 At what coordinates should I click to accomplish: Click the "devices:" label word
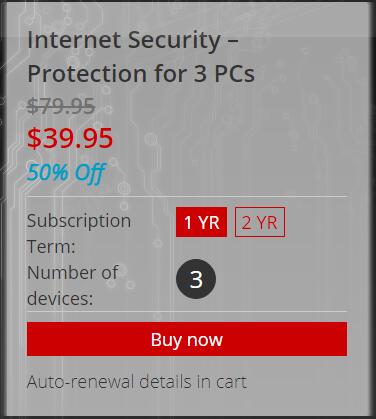(60, 298)
